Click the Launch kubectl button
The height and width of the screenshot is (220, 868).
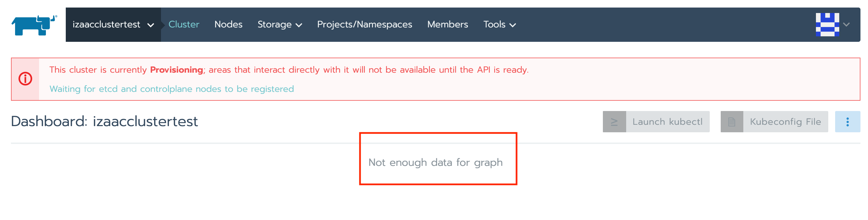coord(667,121)
